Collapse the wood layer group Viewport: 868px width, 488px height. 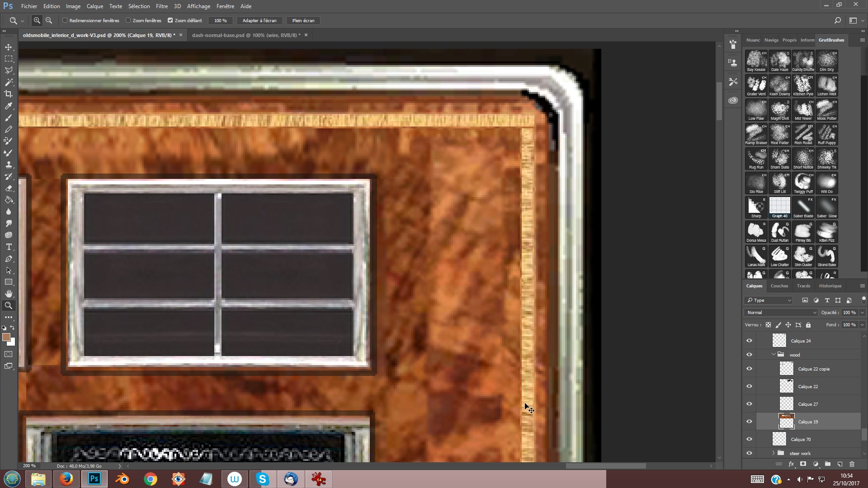[774, 355]
